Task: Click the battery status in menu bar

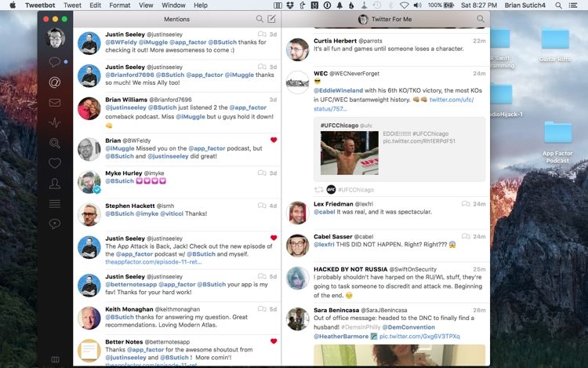Action: [441, 5]
